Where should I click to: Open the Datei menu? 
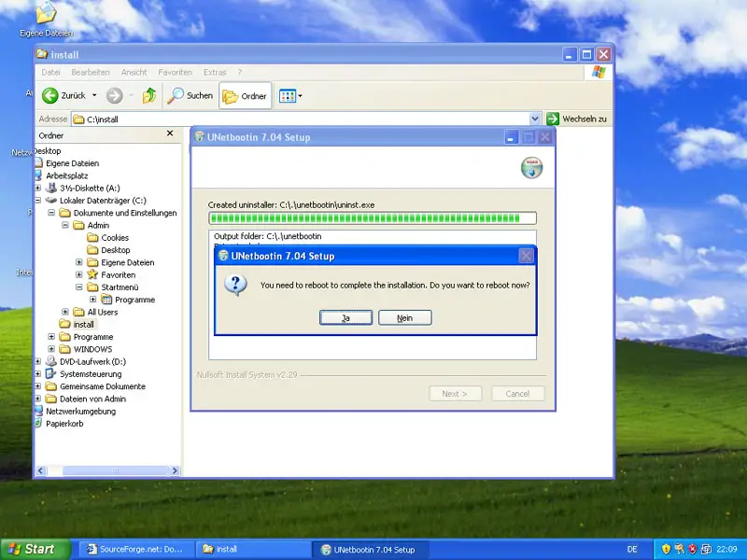[x=50, y=73]
